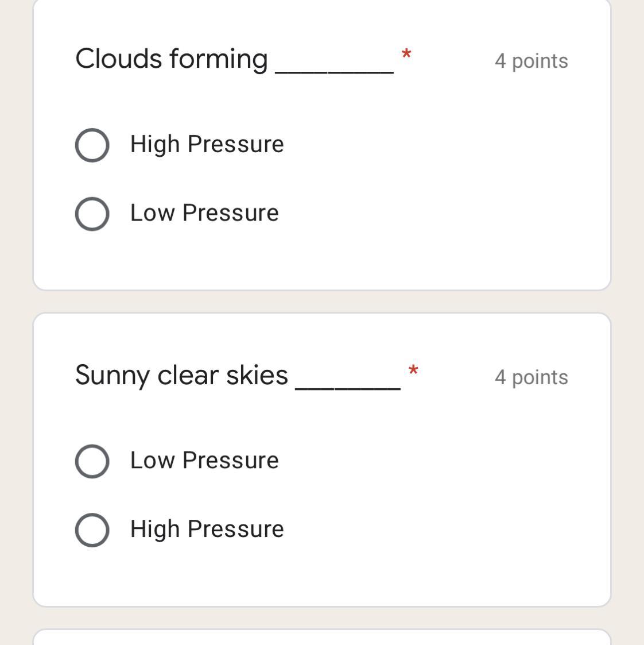Click "High Pressure" label text under Clouds forming
Screen dimensions: 644x645
[207, 144]
